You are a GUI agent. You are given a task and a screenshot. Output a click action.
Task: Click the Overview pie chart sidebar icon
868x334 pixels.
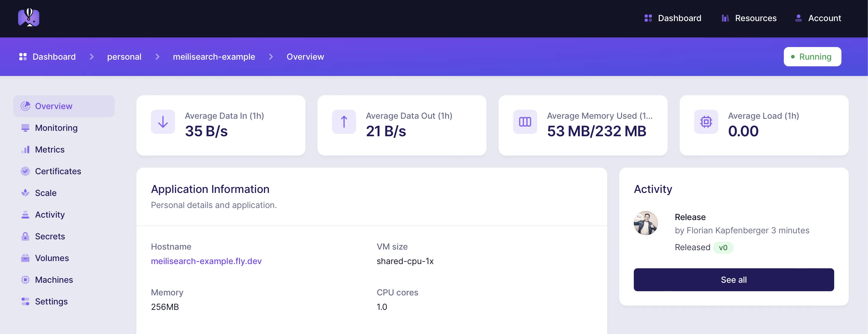click(x=25, y=106)
